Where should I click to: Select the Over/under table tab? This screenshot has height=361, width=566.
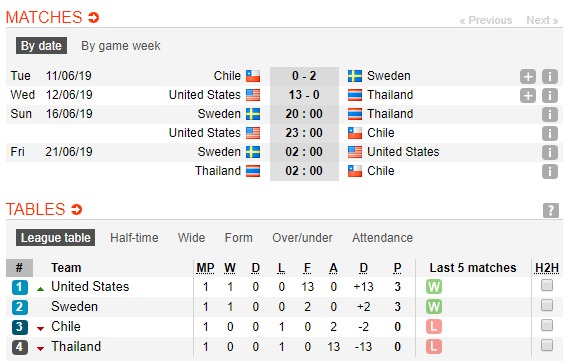click(302, 238)
